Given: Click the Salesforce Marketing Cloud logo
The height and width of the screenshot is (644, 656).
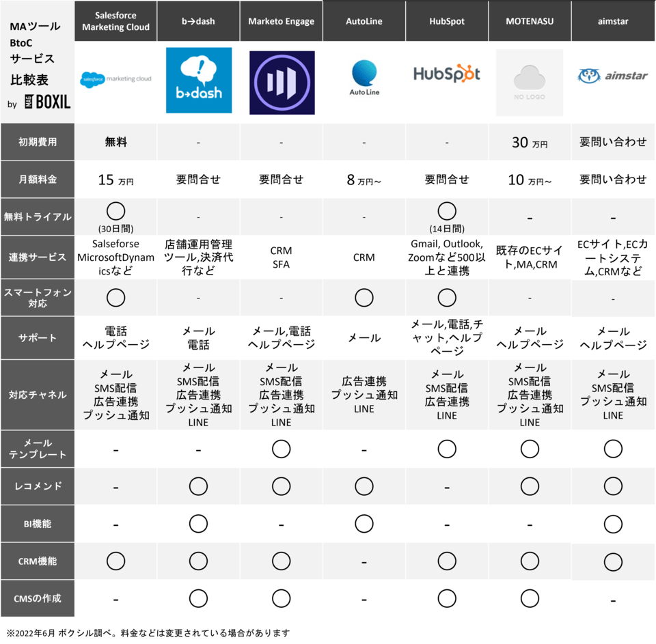Looking at the screenshot, I should (115, 80).
